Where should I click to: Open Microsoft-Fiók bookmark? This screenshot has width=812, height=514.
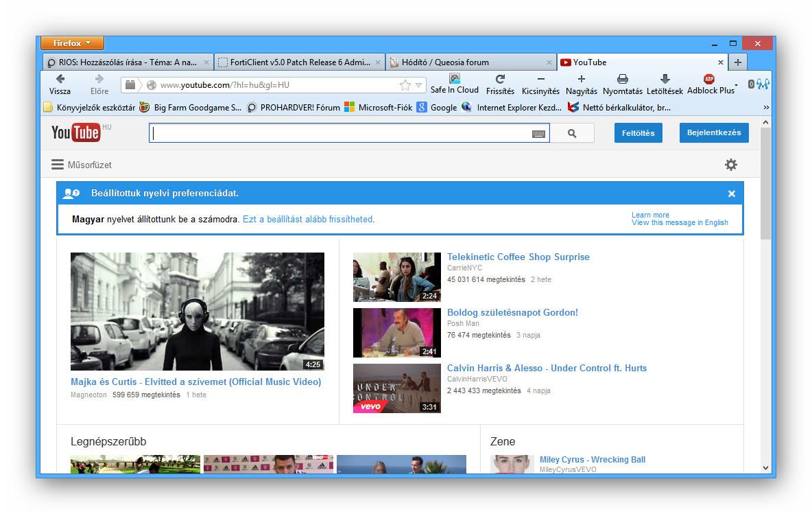(x=378, y=107)
